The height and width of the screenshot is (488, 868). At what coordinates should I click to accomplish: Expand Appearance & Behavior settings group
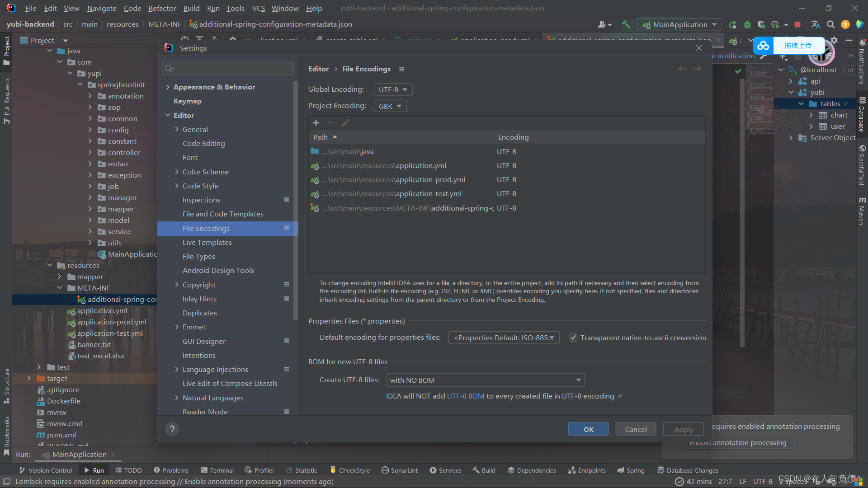[x=168, y=87]
